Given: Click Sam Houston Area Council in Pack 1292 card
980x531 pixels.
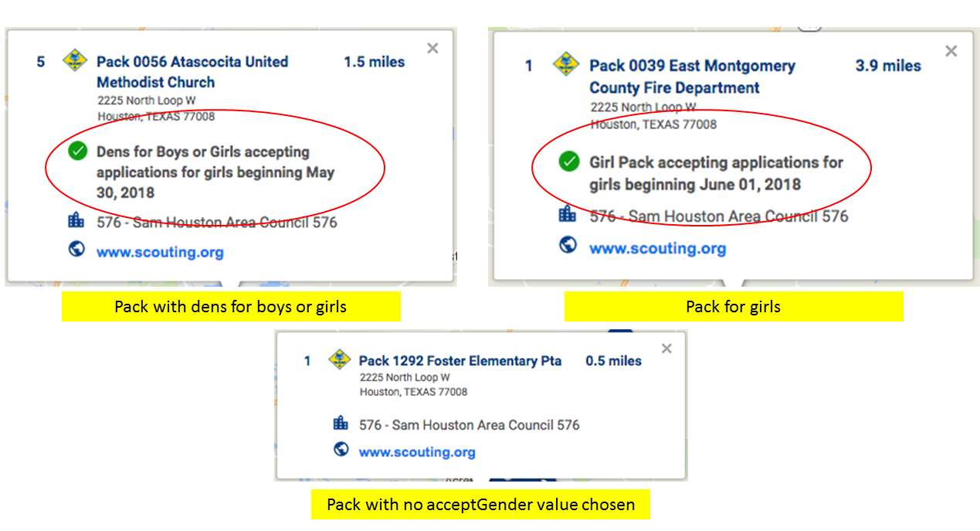Looking at the screenshot, I should click(470, 425).
